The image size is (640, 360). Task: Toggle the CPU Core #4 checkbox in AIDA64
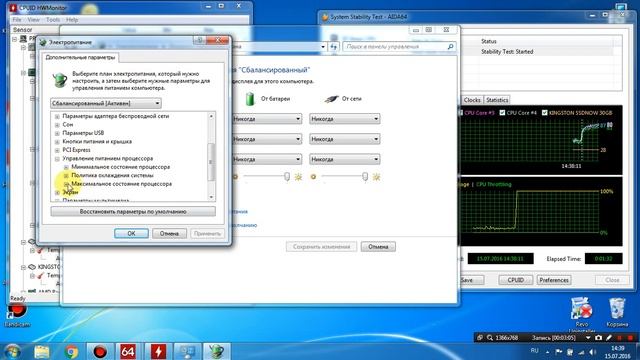tap(502, 113)
